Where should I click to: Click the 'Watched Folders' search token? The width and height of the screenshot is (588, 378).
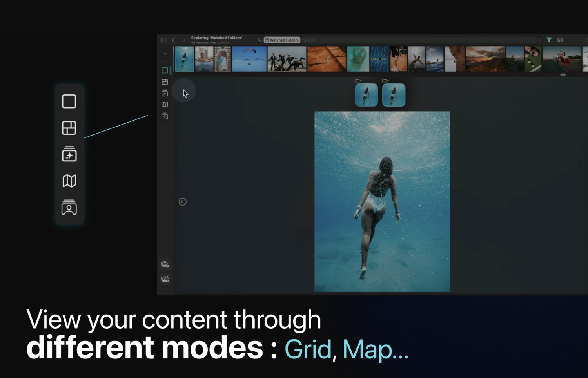pos(282,40)
